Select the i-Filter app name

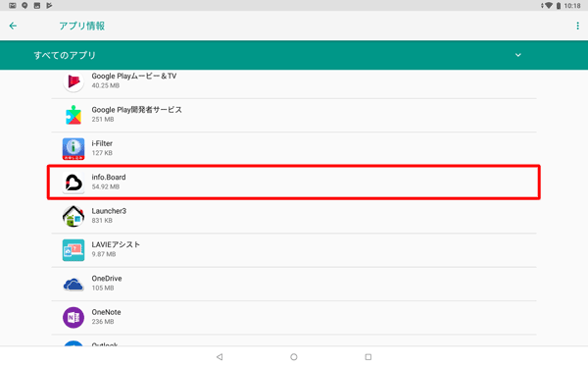click(x=102, y=143)
